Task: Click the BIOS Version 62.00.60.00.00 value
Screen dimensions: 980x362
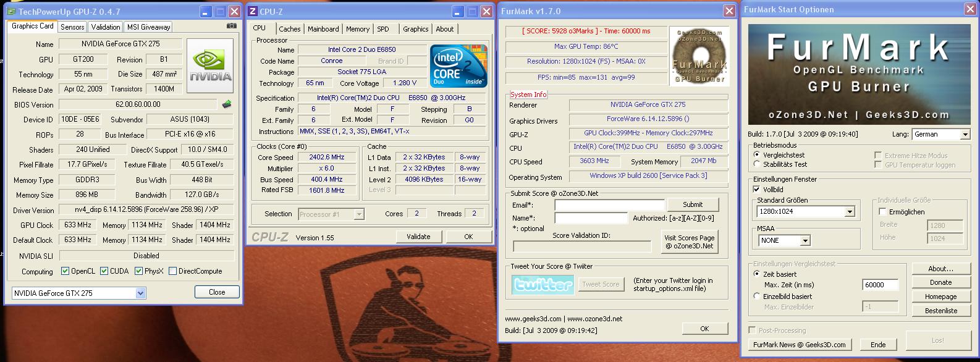Action: pos(138,104)
